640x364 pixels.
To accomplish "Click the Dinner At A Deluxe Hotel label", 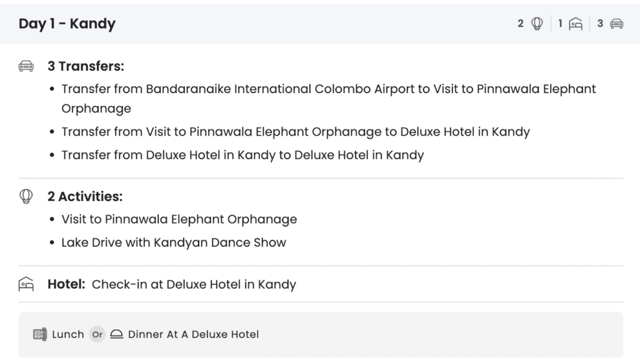I will tap(193, 335).
